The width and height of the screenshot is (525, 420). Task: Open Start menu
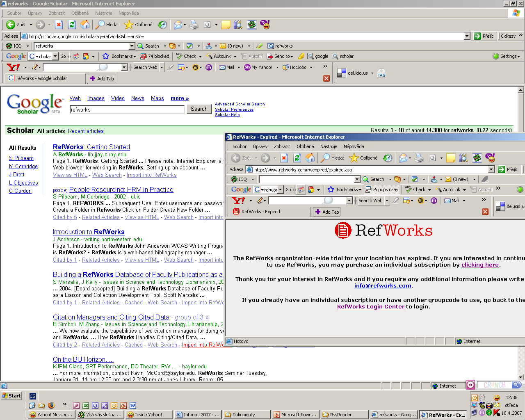[x=11, y=396]
